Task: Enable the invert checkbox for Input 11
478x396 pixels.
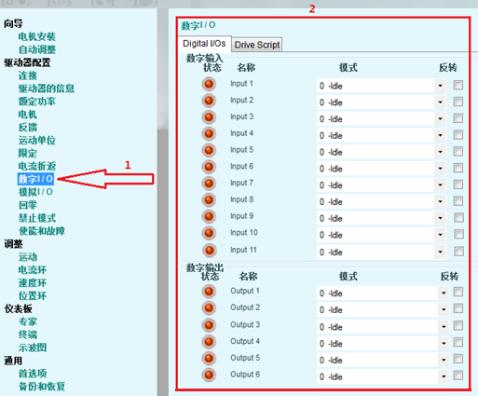Action: 459,251
